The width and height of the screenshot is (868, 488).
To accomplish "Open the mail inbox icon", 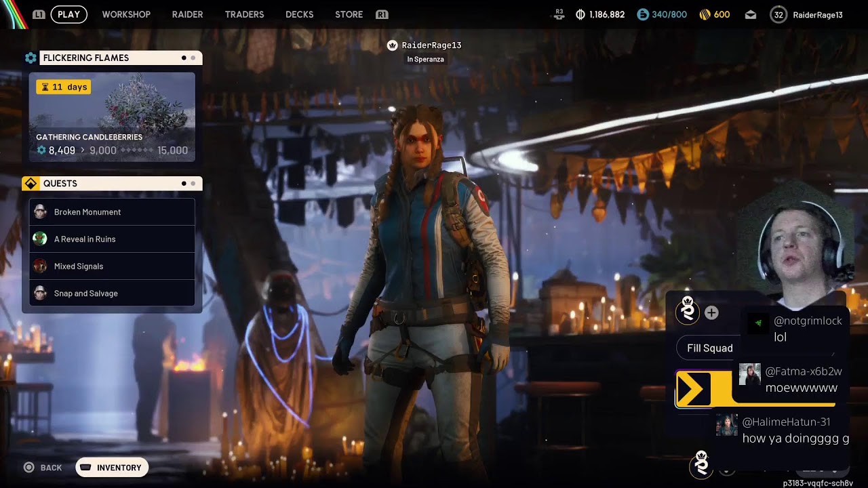I will tap(751, 14).
